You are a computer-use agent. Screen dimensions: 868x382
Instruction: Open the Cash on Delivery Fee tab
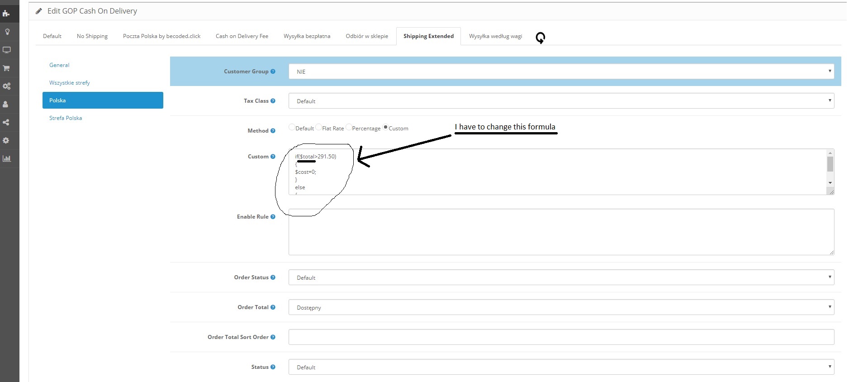242,36
